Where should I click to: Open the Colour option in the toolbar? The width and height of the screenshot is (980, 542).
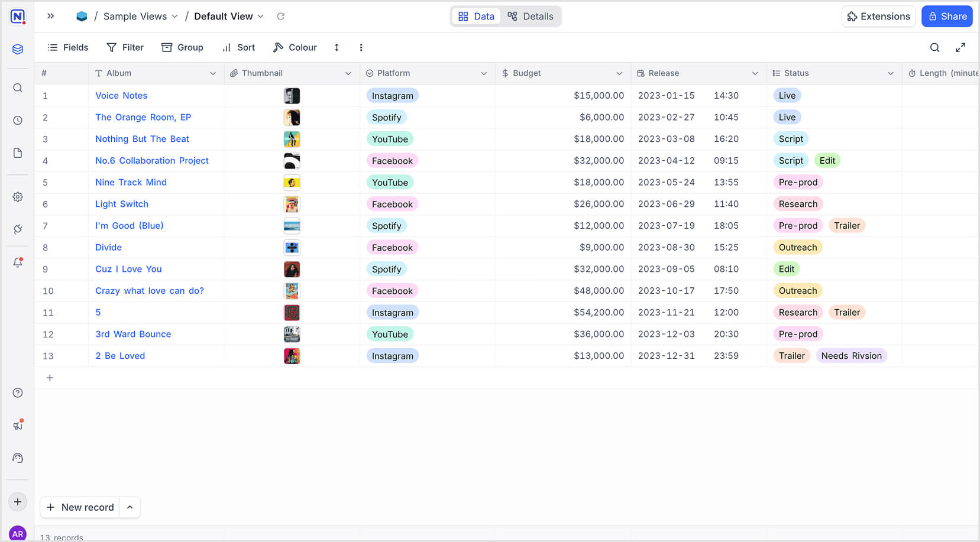295,48
